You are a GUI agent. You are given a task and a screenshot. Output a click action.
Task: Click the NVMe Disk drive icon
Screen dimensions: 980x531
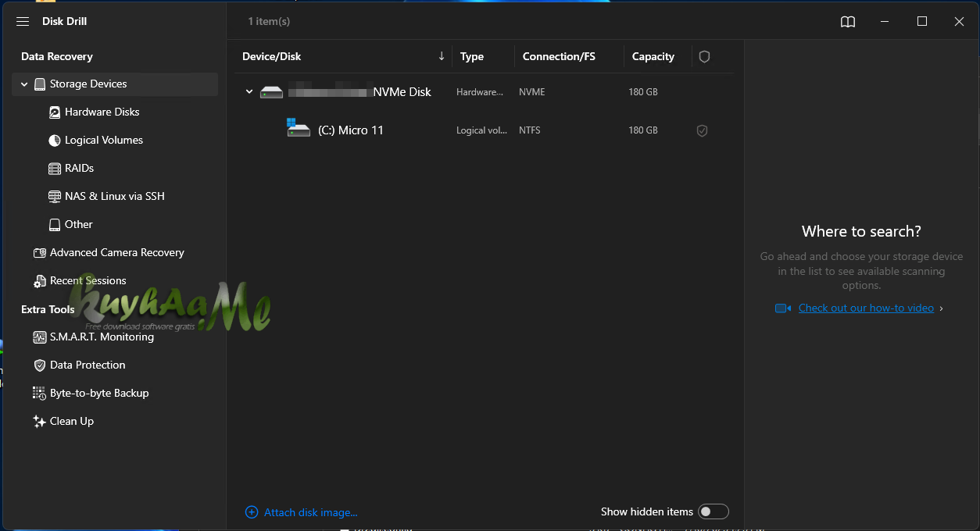coord(271,92)
